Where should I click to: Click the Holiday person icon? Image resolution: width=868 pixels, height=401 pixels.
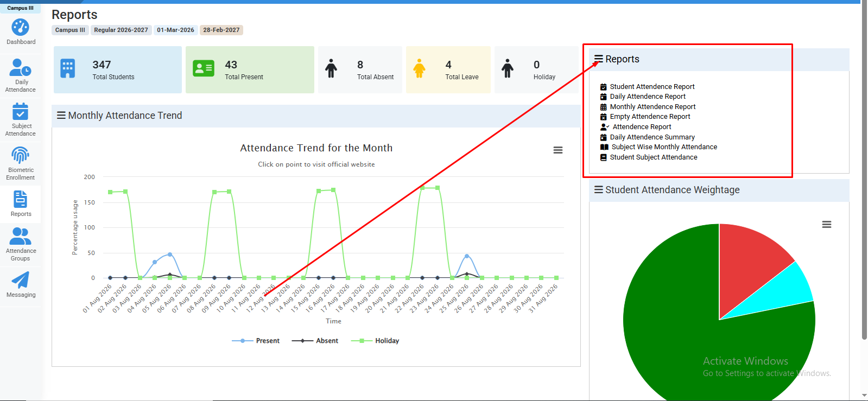[508, 69]
